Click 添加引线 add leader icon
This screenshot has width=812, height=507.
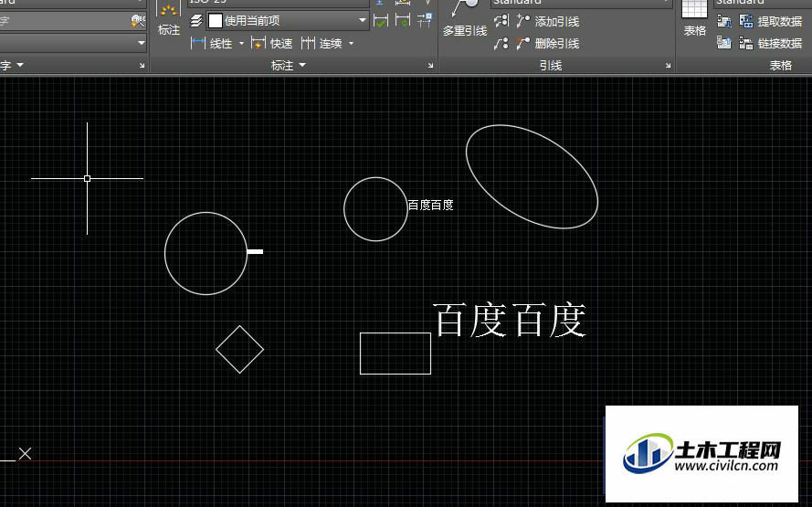523,21
